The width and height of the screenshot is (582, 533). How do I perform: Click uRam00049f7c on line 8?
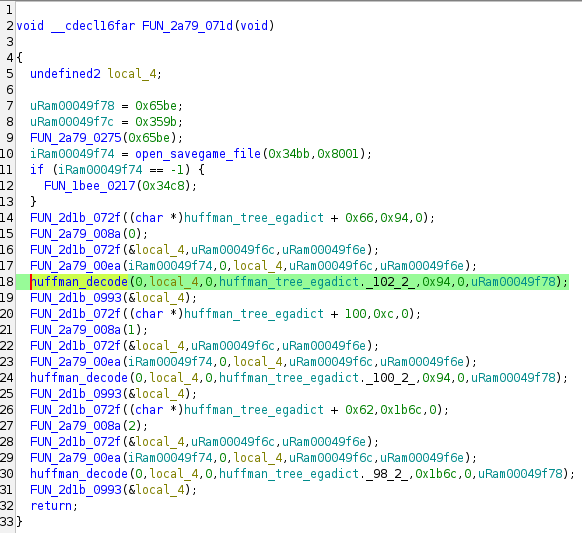pos(72,122)
